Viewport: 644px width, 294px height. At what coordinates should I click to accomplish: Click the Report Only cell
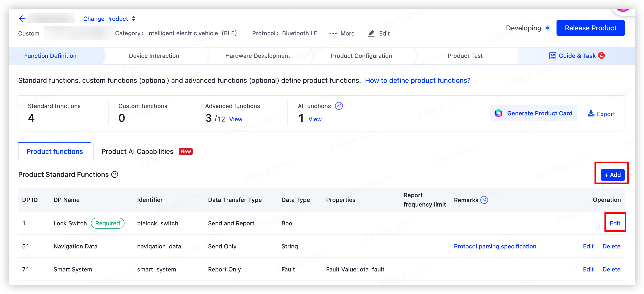224,269
